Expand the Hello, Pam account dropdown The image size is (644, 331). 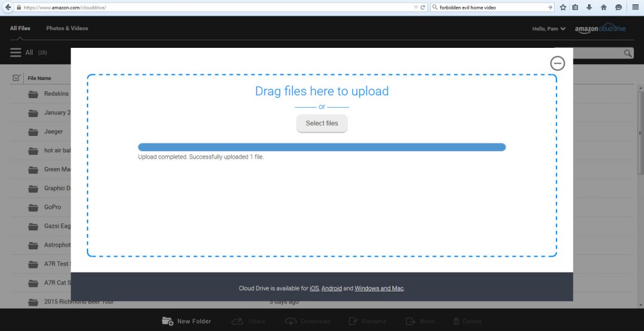click(x=549, y=29)
